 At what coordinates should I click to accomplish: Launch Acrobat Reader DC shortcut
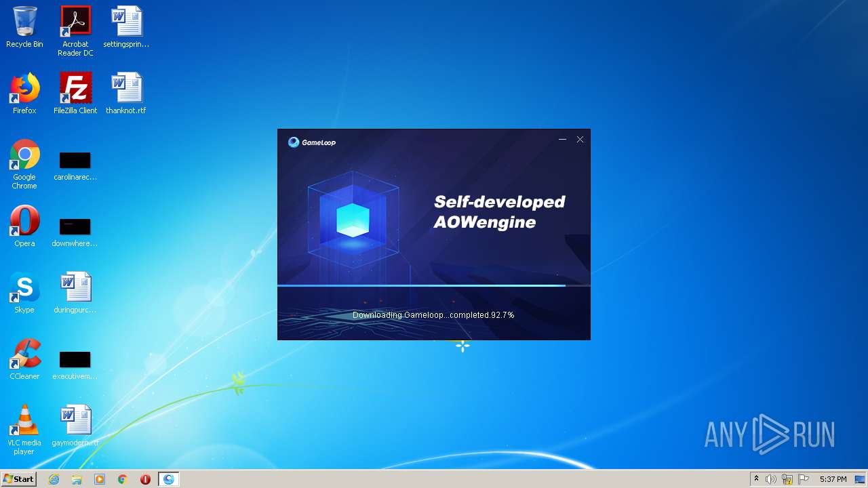(x=75, y=30)
